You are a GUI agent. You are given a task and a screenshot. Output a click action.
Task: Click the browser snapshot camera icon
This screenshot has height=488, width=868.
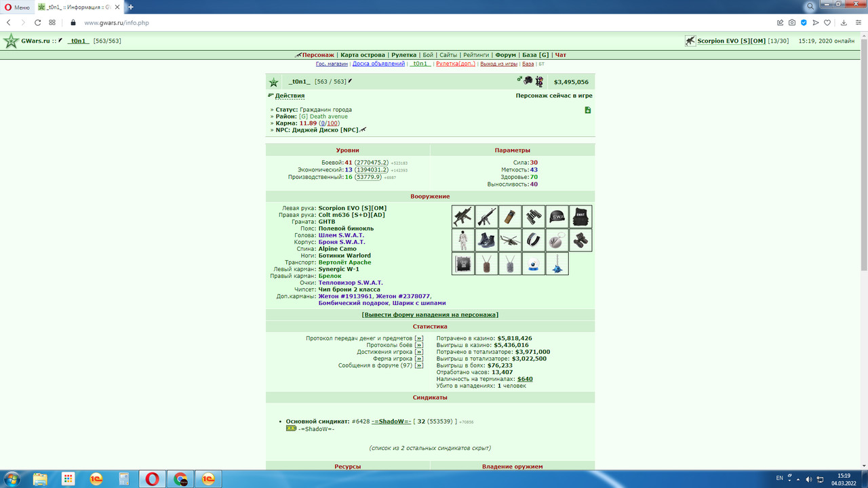tap(791, 22)
